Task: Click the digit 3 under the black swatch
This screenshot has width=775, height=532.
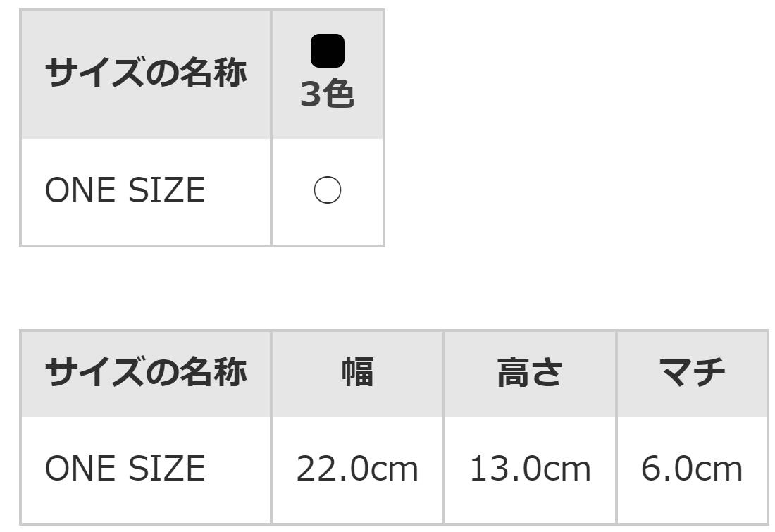Action: pos(311,95)
